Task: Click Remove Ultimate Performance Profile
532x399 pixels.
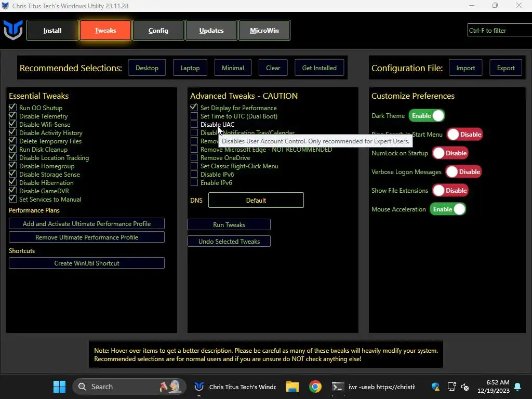Action: point(87,237)
